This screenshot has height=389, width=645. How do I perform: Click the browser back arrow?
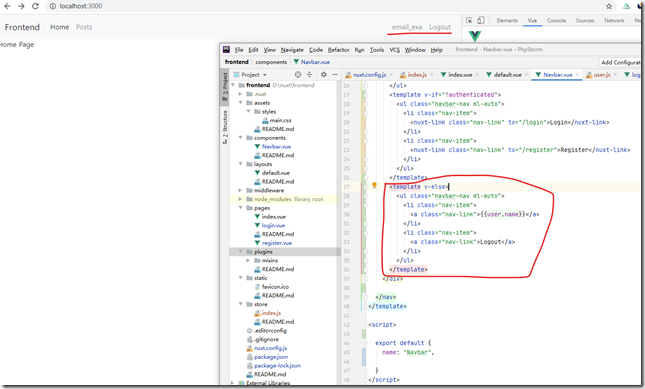(7, 6)
